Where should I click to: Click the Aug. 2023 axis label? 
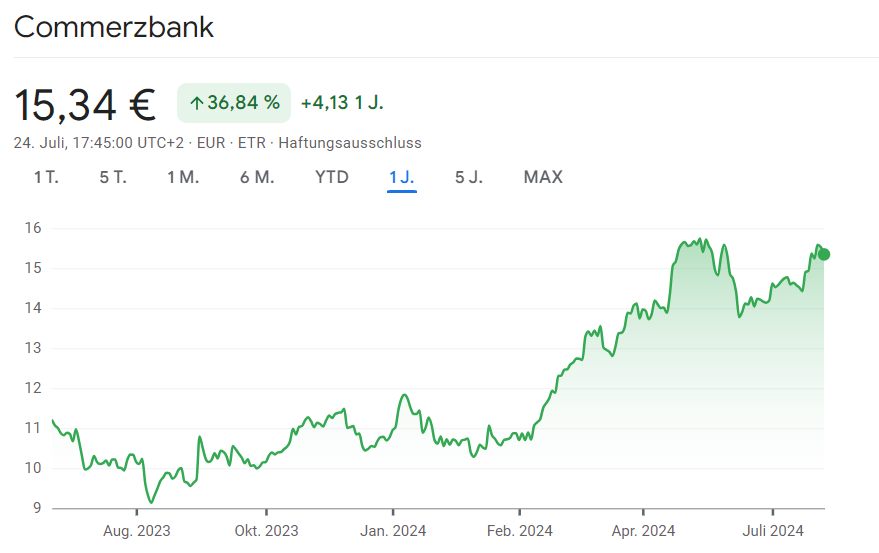[136, 531]
